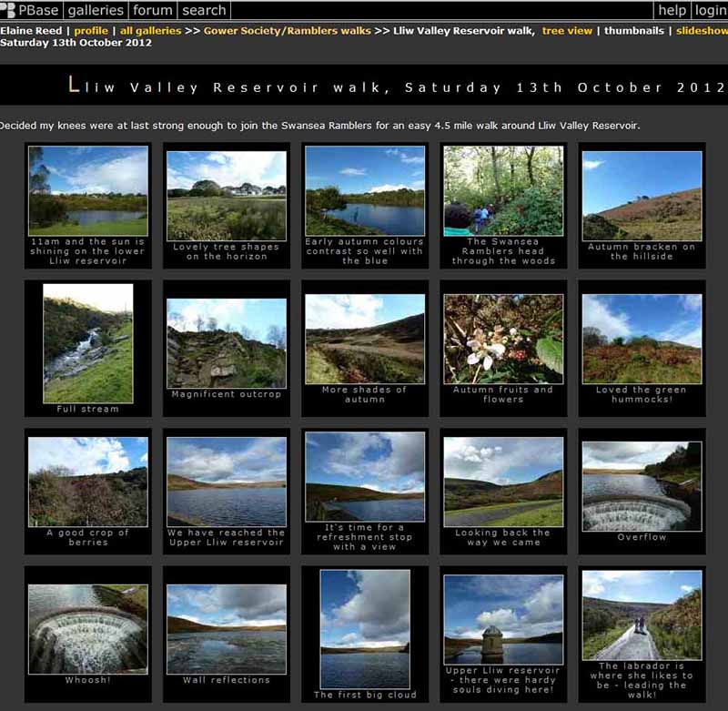View 'Autumn bracken on the hillside' thumbnail
The width and height of the screenshot is (728, 711).
coord(642,196)
